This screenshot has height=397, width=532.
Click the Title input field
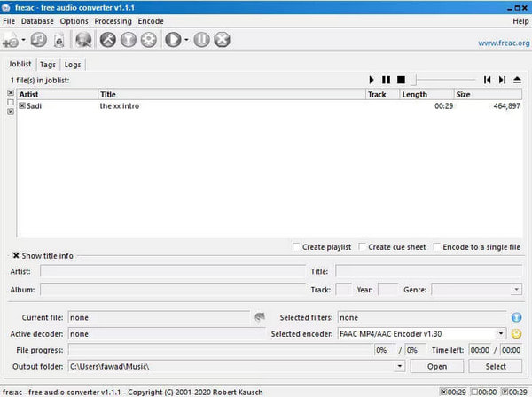pos(429,271)
